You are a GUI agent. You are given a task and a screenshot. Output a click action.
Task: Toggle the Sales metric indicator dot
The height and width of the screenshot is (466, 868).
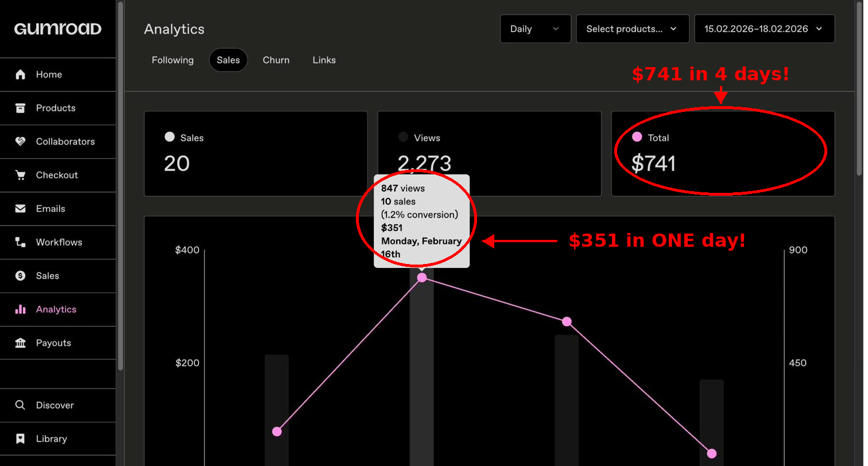tap(169, 137)
